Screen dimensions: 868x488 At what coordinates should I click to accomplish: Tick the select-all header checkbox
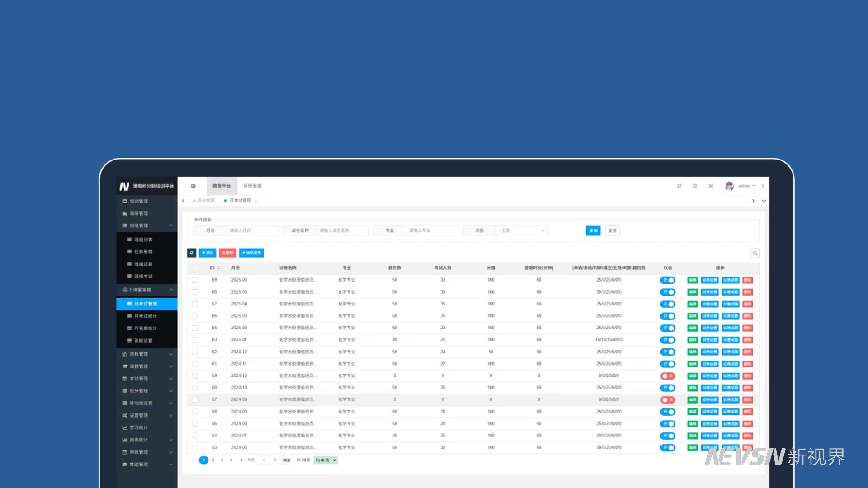point(195,268)
